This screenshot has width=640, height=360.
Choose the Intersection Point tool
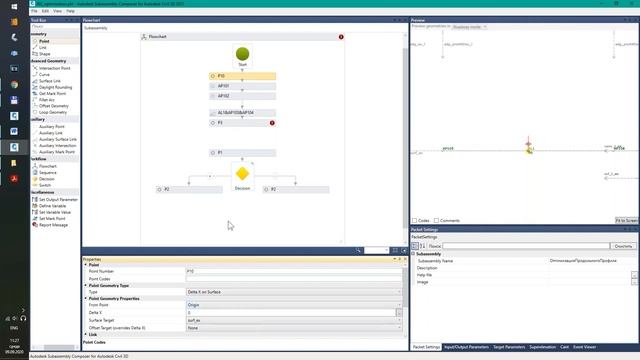pyautogui.click(x=54, y=68)
